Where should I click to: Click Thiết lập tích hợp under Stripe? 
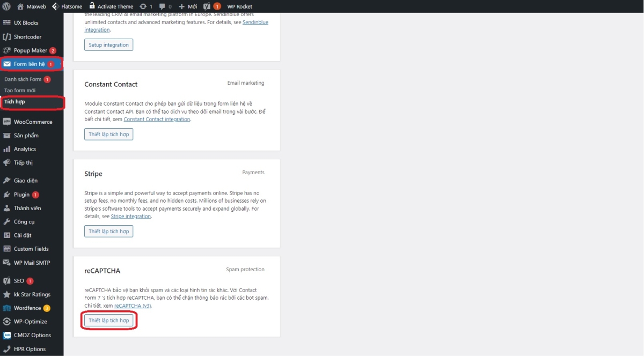point(108,232)
